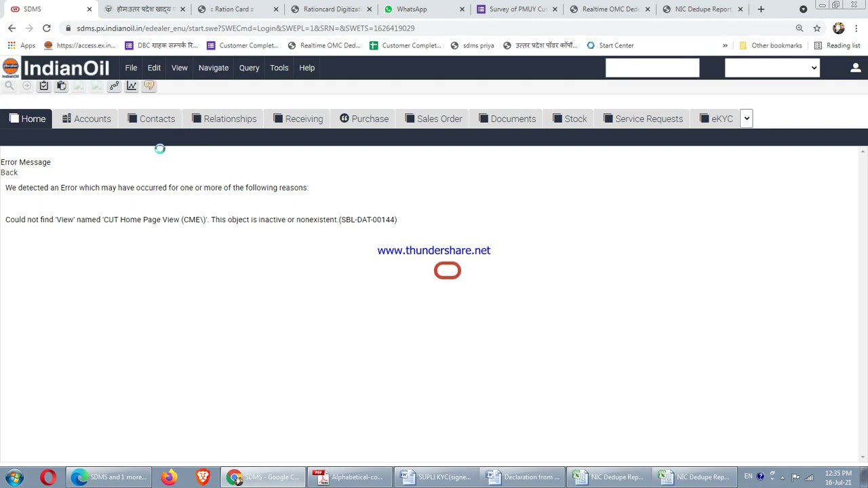Switch to the Sales Order tab

click(433, 119)
